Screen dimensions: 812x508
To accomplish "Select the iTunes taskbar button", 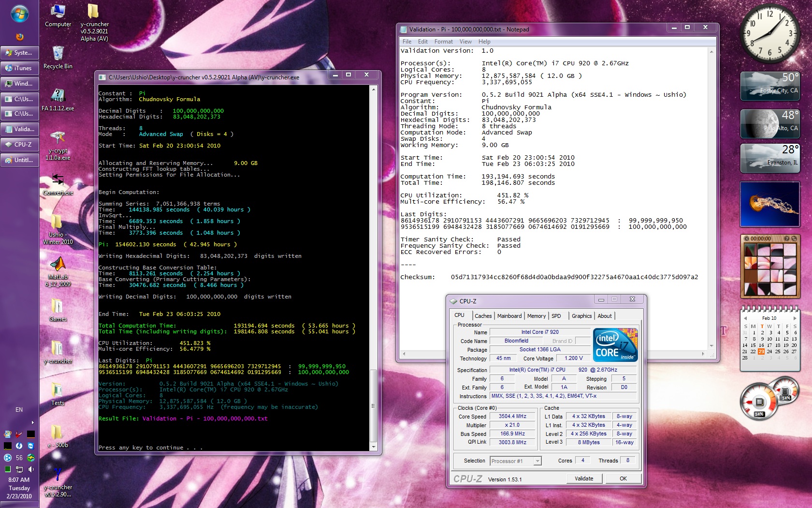I will click(19, 68).
